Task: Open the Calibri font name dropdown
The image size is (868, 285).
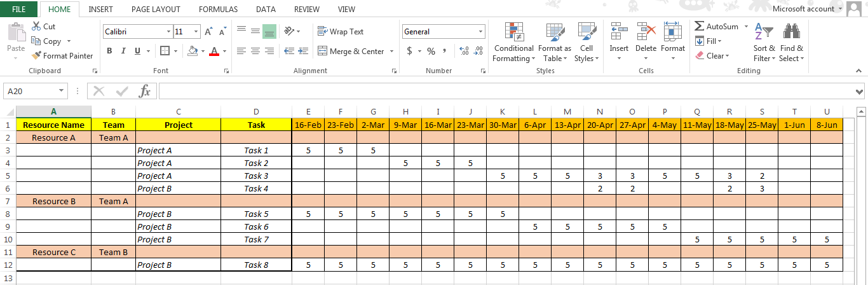Action: coord(168,32)
